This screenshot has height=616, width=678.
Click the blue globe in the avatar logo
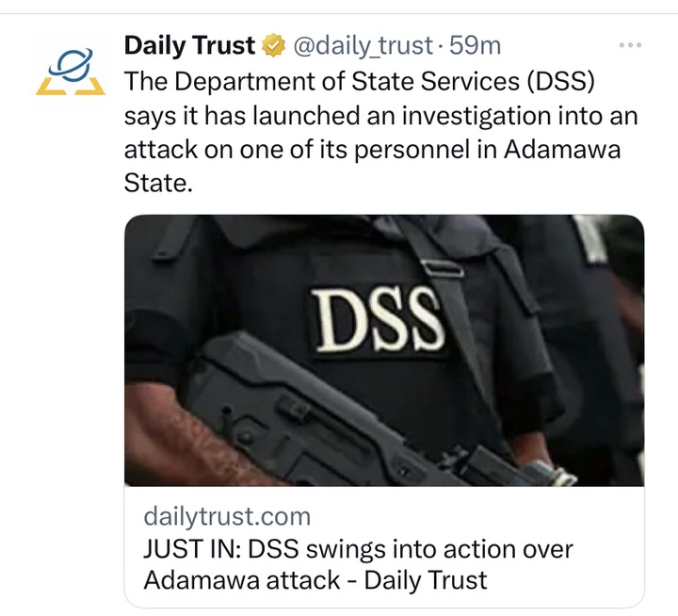point(72,65)
